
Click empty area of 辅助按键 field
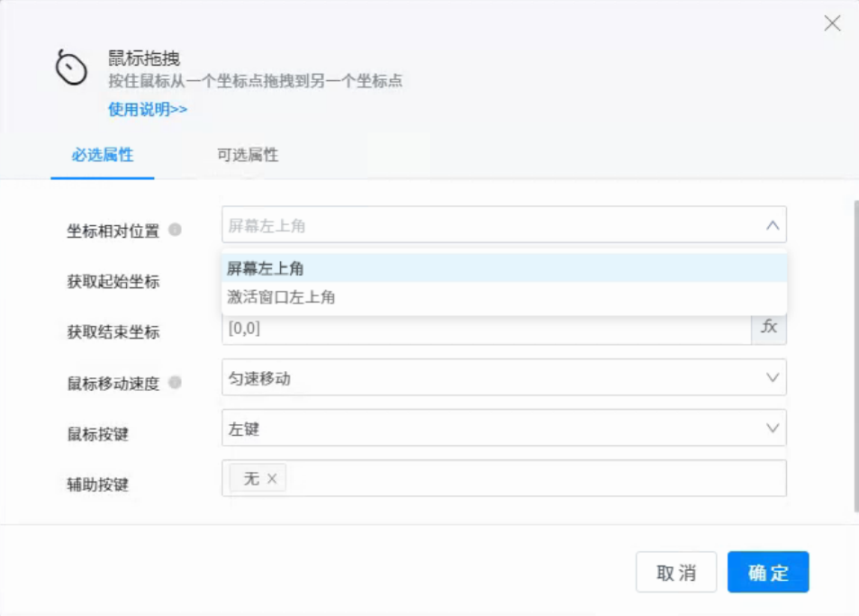pos(531,479)
